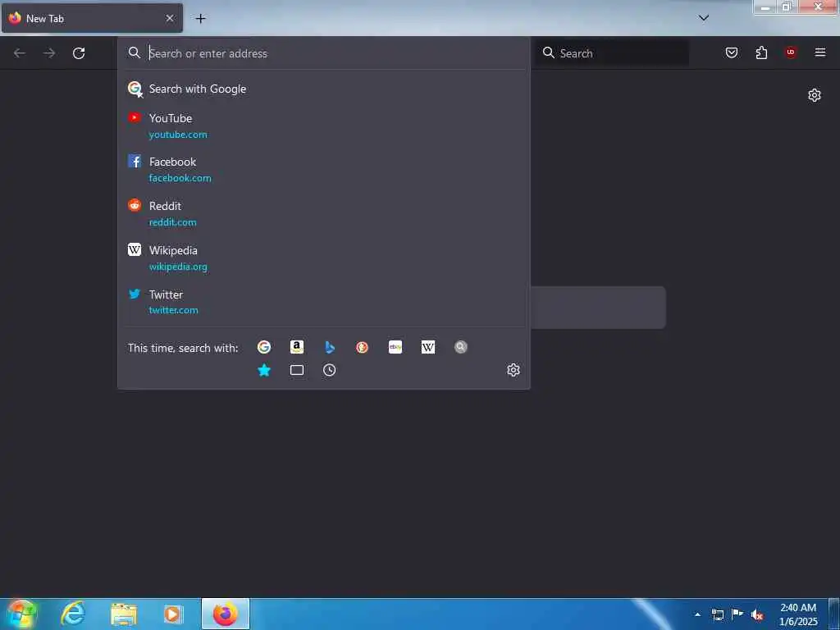The height and width of the screenshot is (630, 840).
Task: Open the Extensions puzzle-piece button
Action: click(761, 52)
